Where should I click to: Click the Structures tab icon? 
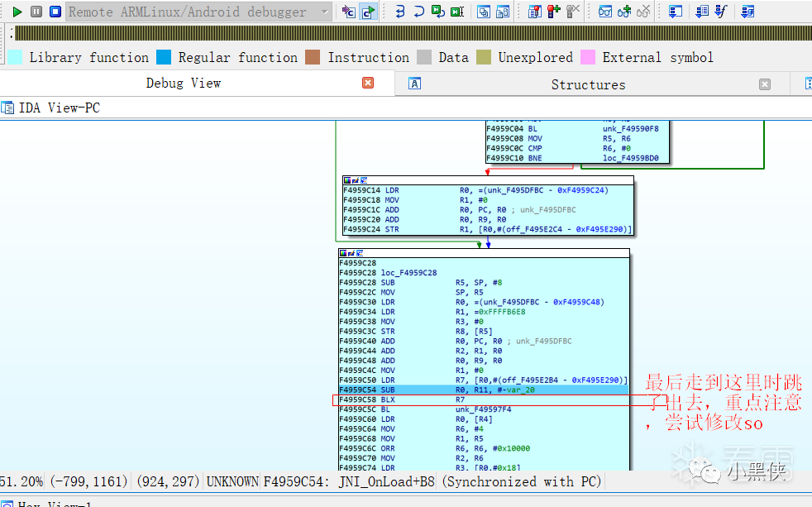click(x=414, y=84)
